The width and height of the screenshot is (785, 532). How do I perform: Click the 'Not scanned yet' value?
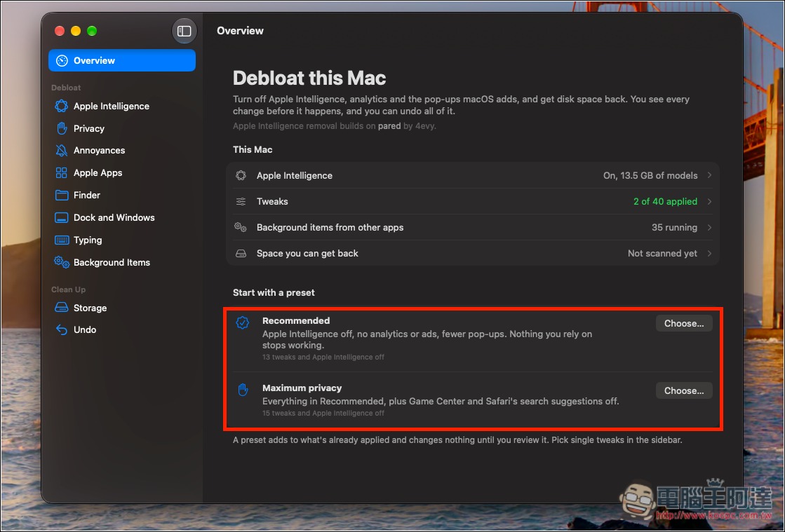point(662,254)
